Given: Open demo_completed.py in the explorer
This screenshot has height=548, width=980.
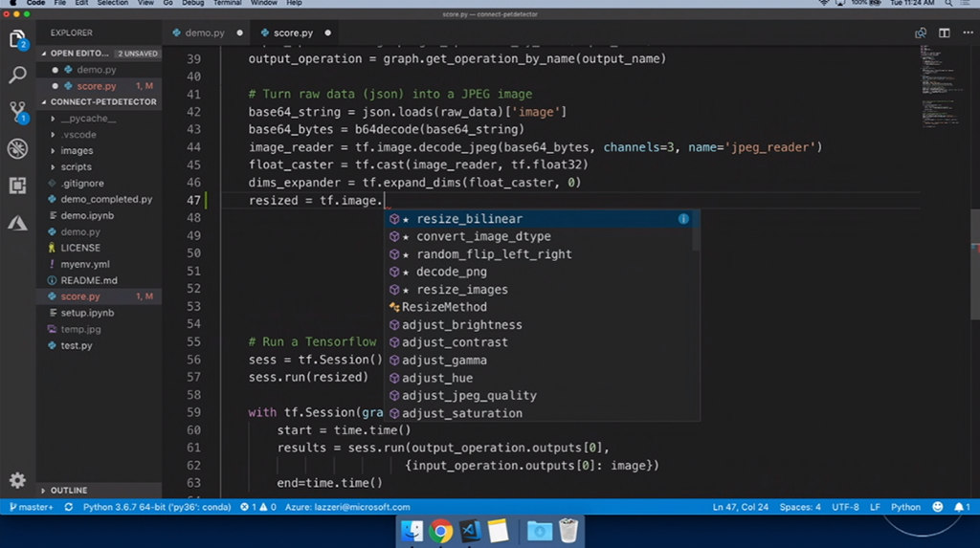Looking at the screenshot, I should 106,199.
